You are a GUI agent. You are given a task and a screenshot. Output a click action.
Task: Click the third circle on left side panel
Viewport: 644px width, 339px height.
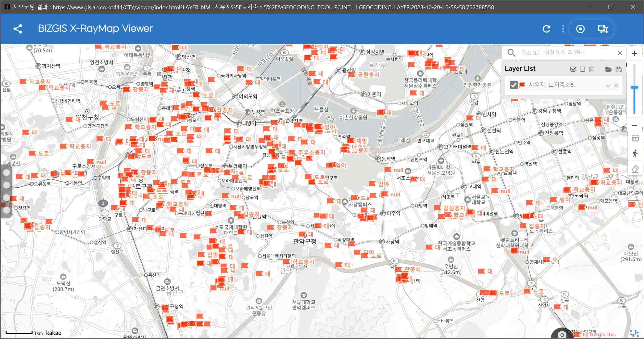coord(6,198)
